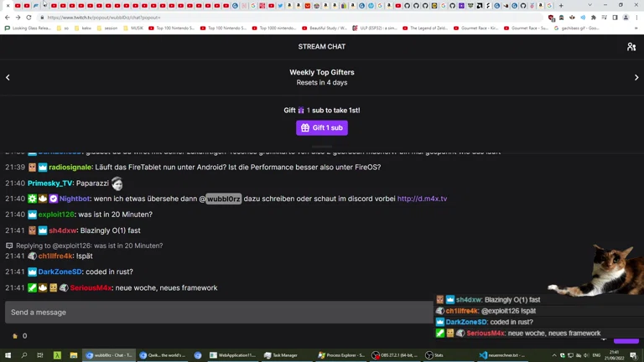Go to next leaderboard with right arrow
Screen dimensions: 644x362
click(x=636, y=77)
